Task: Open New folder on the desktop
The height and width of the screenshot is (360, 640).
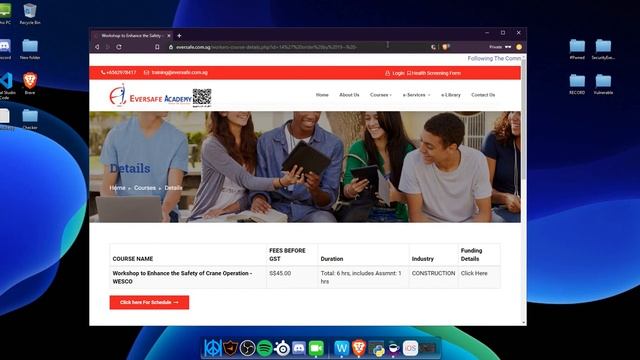Action: tap(30, 49)
